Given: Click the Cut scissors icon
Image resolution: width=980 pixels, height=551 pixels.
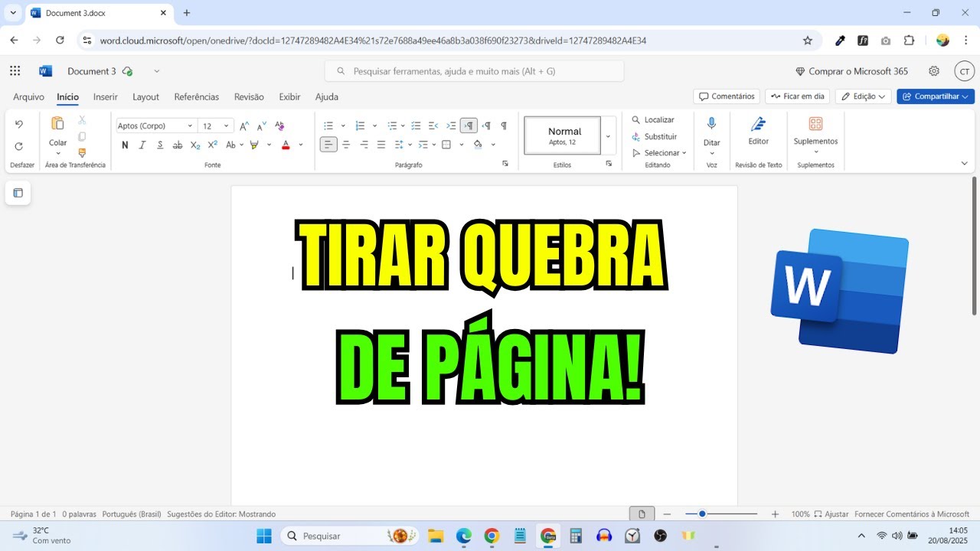Looking at the screenshot, I should (82, 120).
